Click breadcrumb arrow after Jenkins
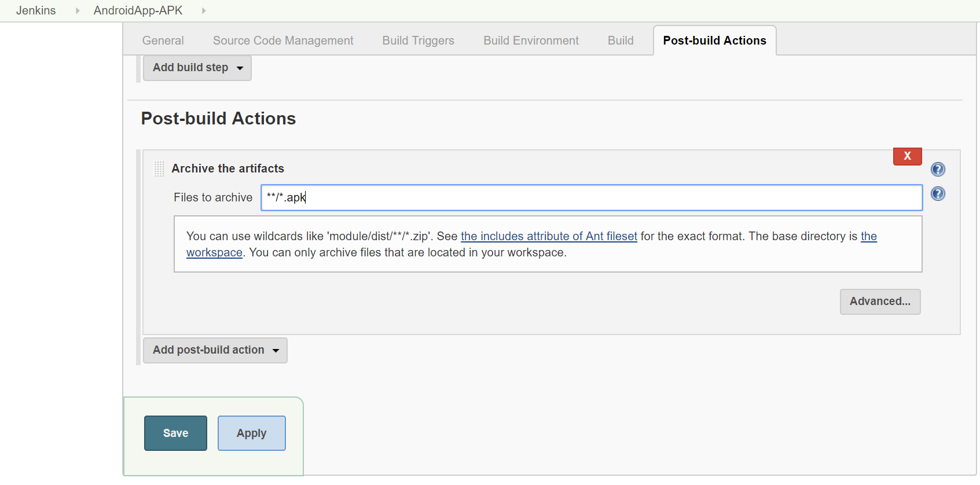Screen dimensions: 980x485 coord(78,10)
